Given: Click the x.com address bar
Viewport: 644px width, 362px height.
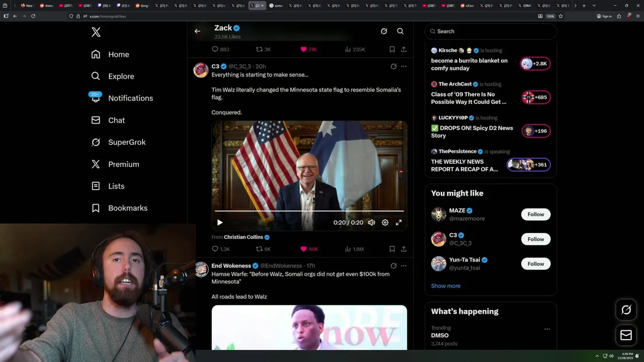Looking at the screenshot, I should coord(302,16).
